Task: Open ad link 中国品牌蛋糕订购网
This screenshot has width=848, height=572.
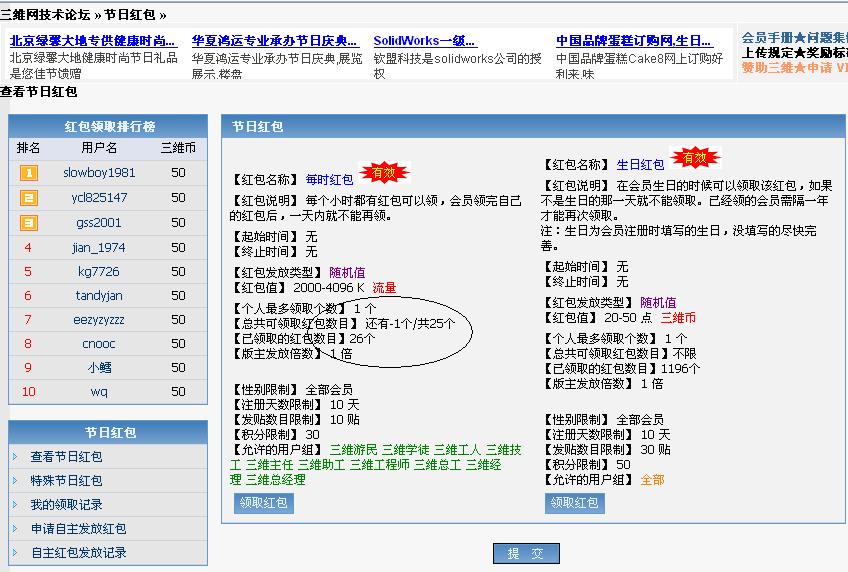Action: (x=634, y=41)
